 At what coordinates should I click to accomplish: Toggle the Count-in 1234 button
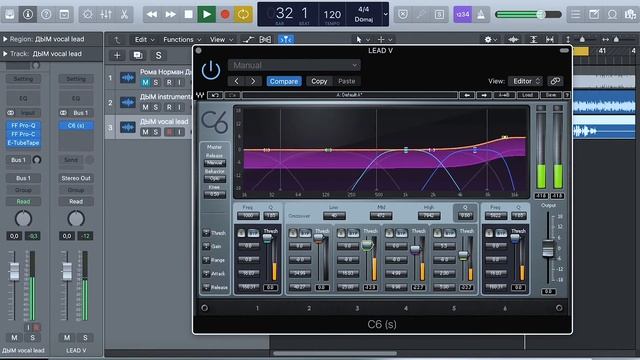(x=462, y=15)
